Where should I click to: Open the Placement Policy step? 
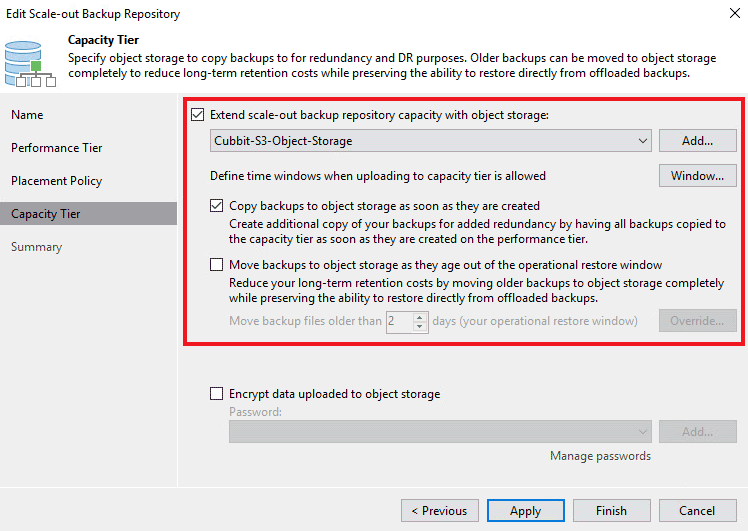[56, 181]
